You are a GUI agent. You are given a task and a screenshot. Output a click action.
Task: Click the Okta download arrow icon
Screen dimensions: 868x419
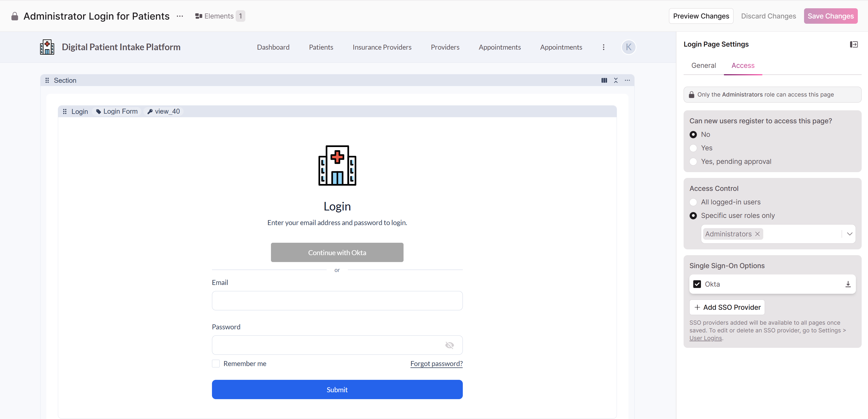848,284
